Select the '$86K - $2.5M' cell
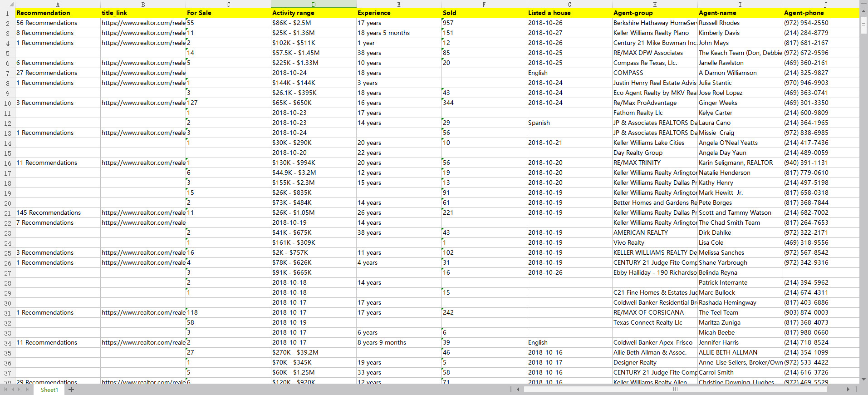The width and height of the screenshot is (868, 395). 314,23
